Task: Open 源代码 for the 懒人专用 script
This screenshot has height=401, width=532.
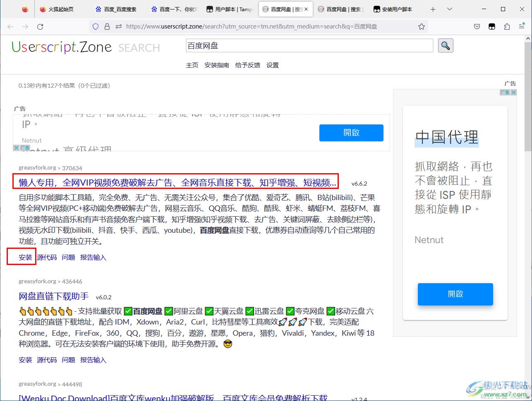Action: click(47, 257)
